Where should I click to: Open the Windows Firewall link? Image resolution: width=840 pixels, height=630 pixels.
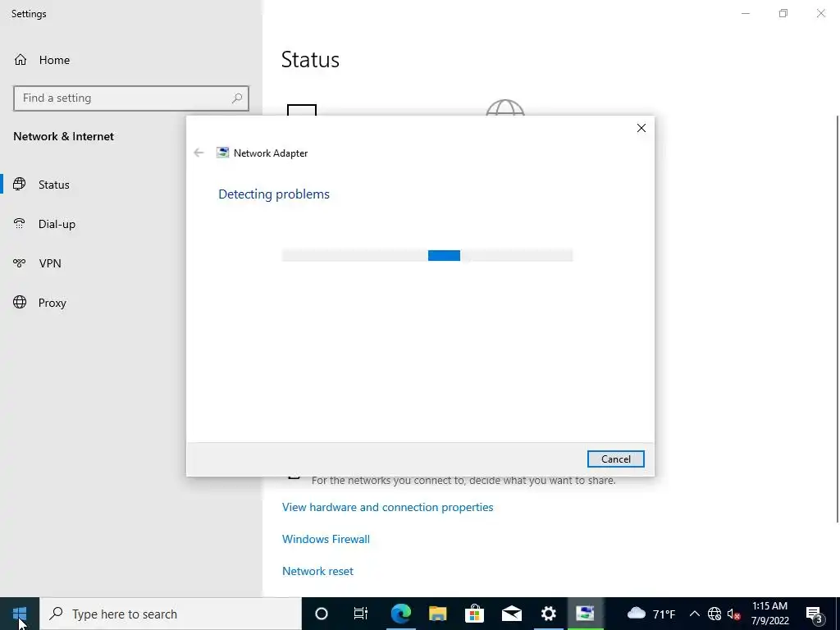[326, 539]
